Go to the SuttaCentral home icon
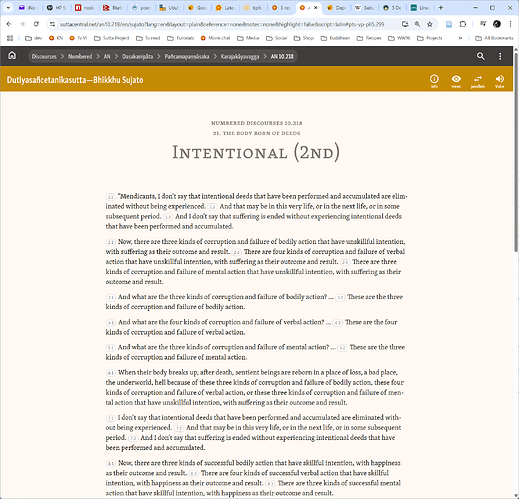 pyautogui.click(x=12, y=56)
